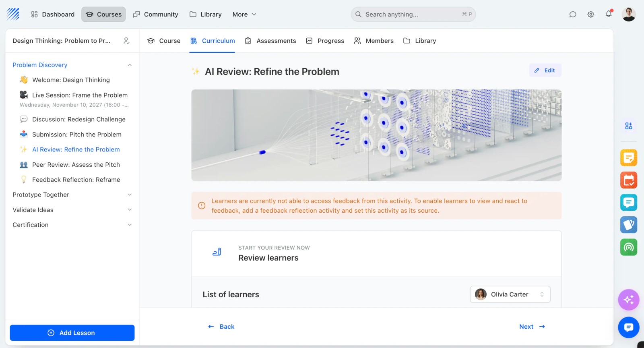Click the Search anything field
The width and height of the screenshot is (644, 348).
[x=413, y=14]
